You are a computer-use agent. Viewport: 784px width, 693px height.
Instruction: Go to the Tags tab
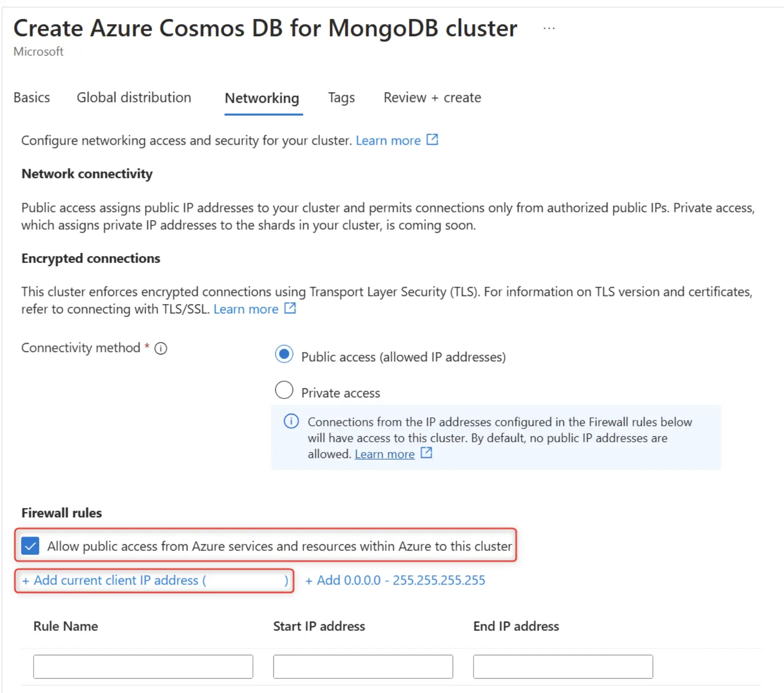coord(341,98)
